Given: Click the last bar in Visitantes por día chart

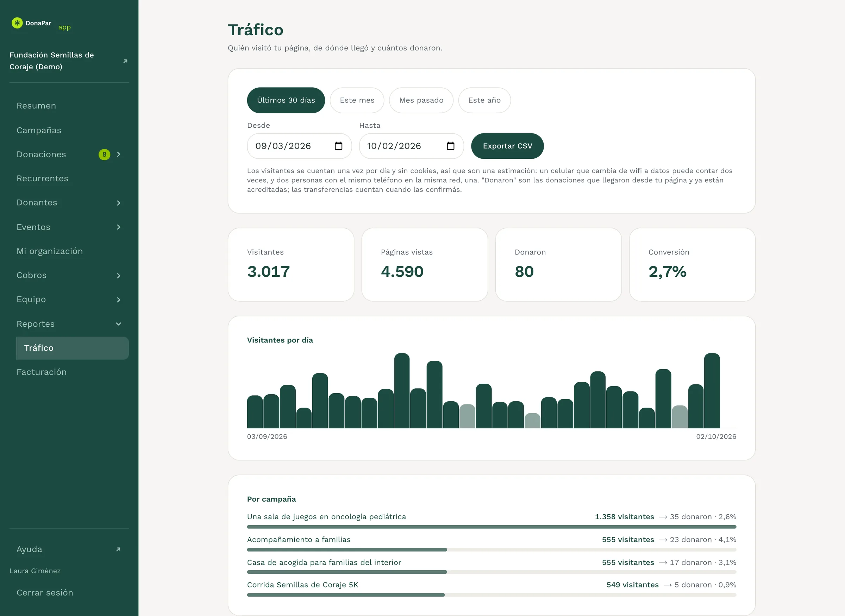Looking at the screenshot, I should point(712,390).
